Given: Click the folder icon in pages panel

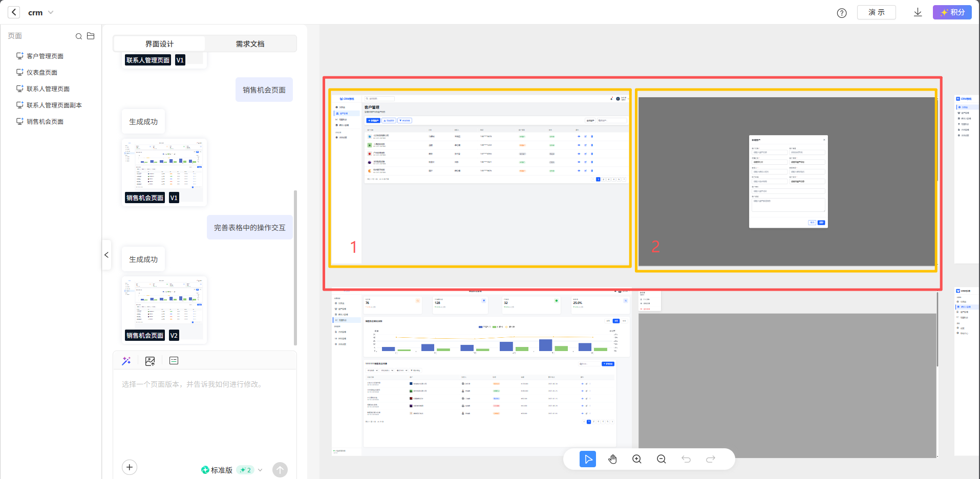Looking at the screenshot, I should click(91, 36).
